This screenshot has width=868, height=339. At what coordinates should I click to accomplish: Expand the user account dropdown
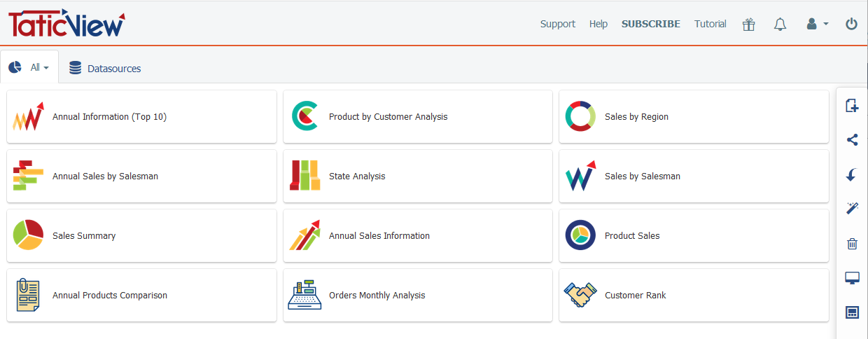817,24
